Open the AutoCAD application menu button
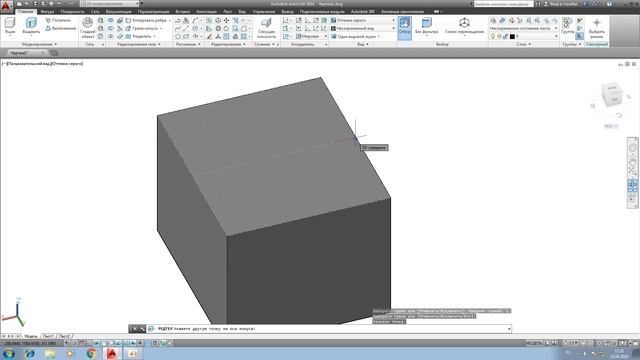640x360 pixels. click(6, 6)
